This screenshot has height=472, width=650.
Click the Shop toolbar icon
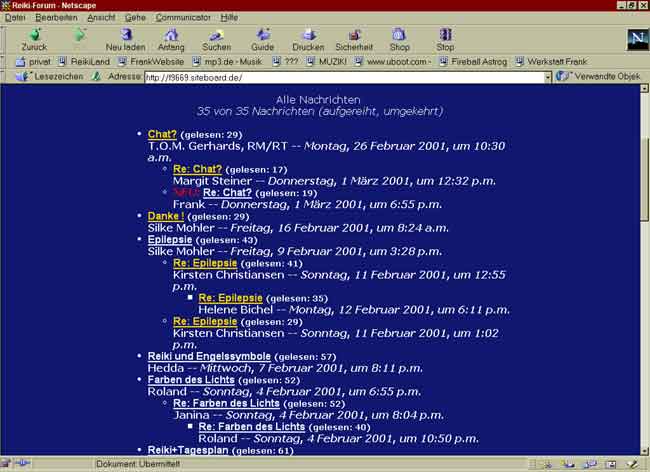point(400,40)
